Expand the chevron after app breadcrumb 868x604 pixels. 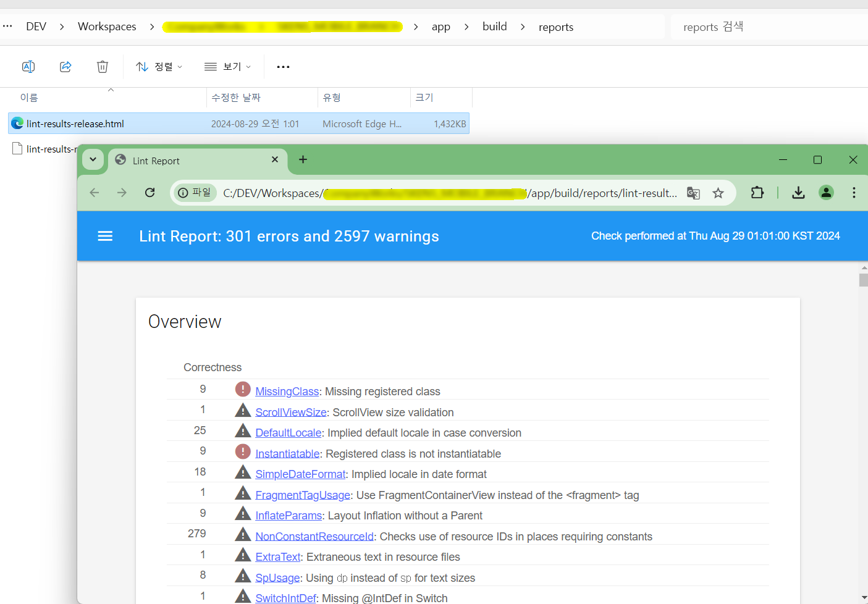(x=466, y=27)
